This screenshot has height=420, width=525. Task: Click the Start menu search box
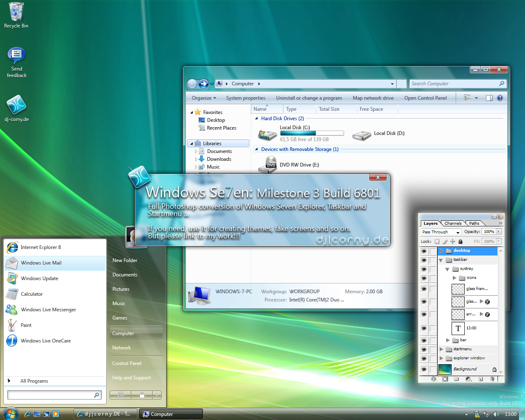(x=54, y=395)
